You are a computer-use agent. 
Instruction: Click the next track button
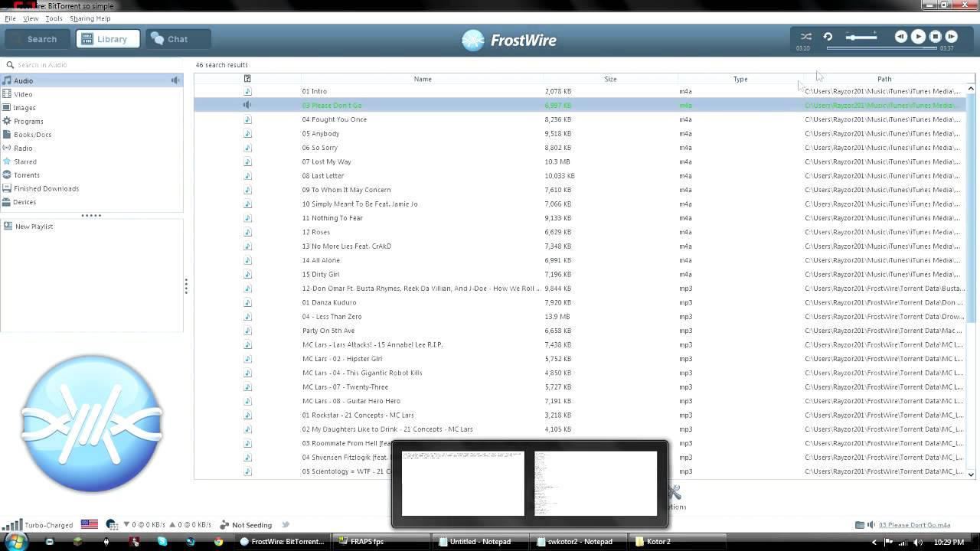click(952, 36)
